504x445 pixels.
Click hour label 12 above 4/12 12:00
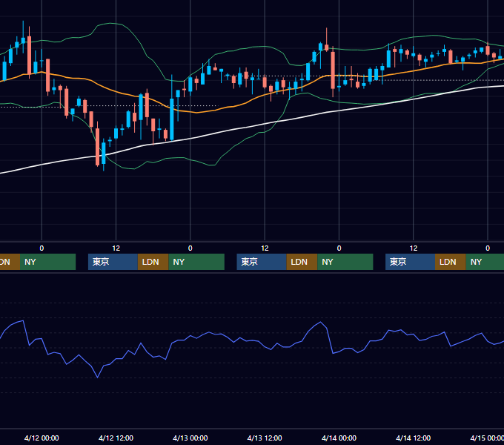point(116,248)
